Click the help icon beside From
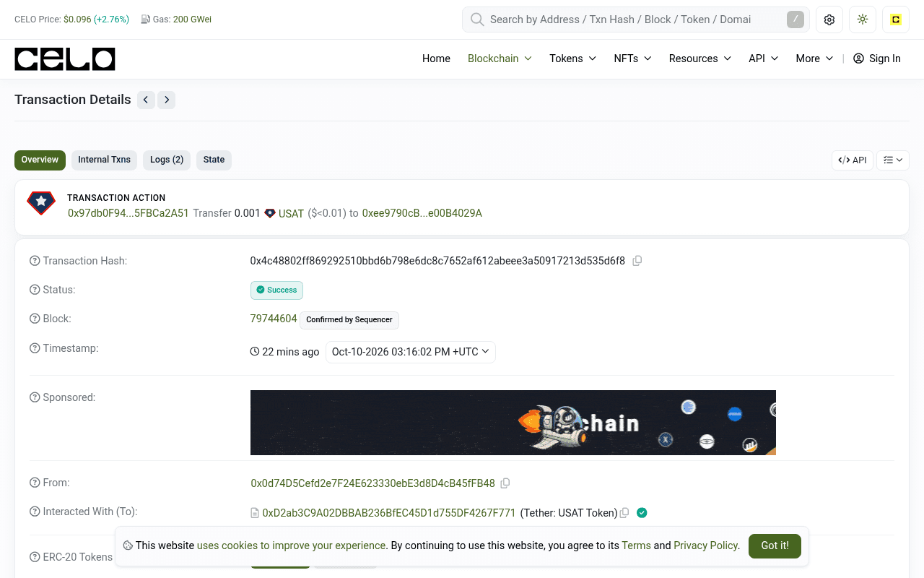The image size is (924, 578). pos(35,483)
